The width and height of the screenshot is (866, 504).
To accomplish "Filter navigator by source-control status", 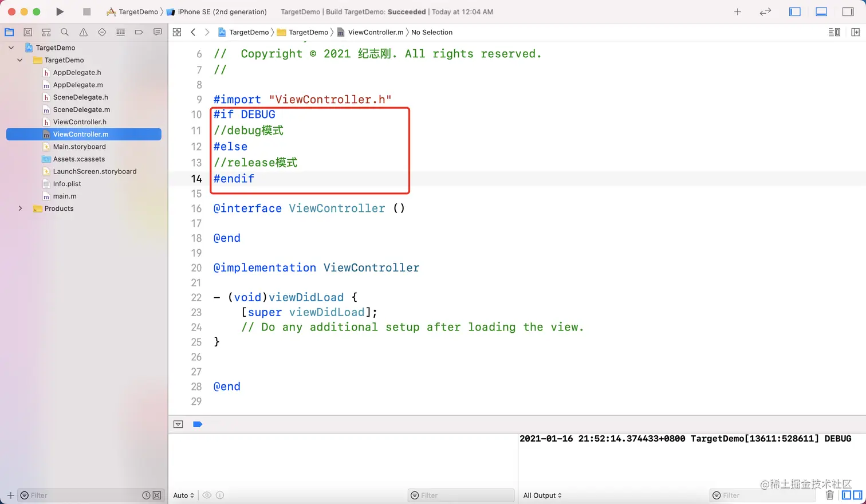I will pos(157,495).
